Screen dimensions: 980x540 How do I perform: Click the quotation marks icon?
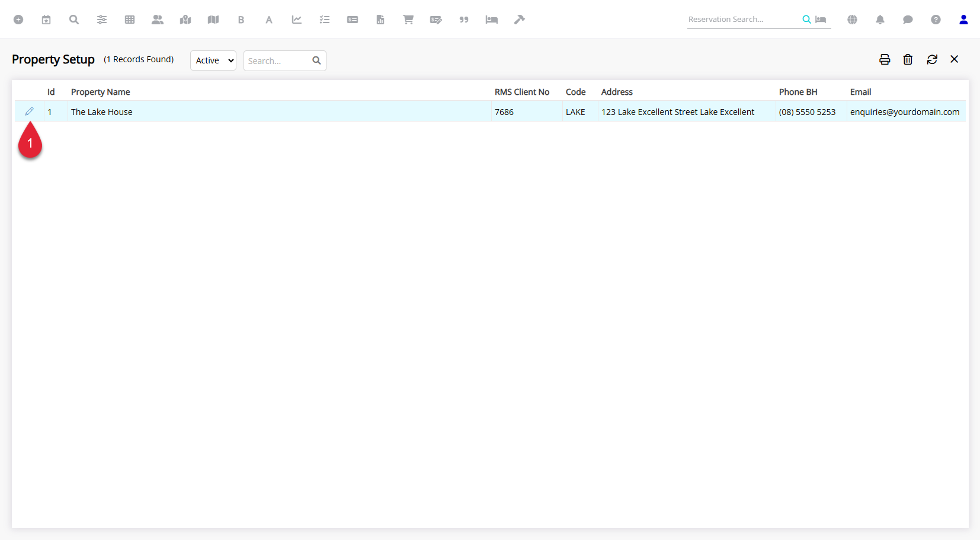[x=464, y=20]
